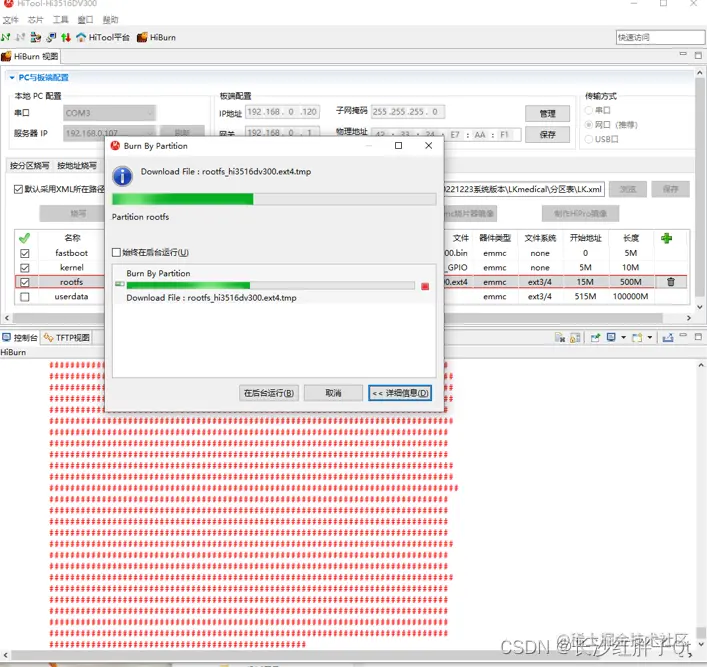Open the COM3 serial port dropdown
This screenshot has width=707, height=667.
click(x=110, y=113)
